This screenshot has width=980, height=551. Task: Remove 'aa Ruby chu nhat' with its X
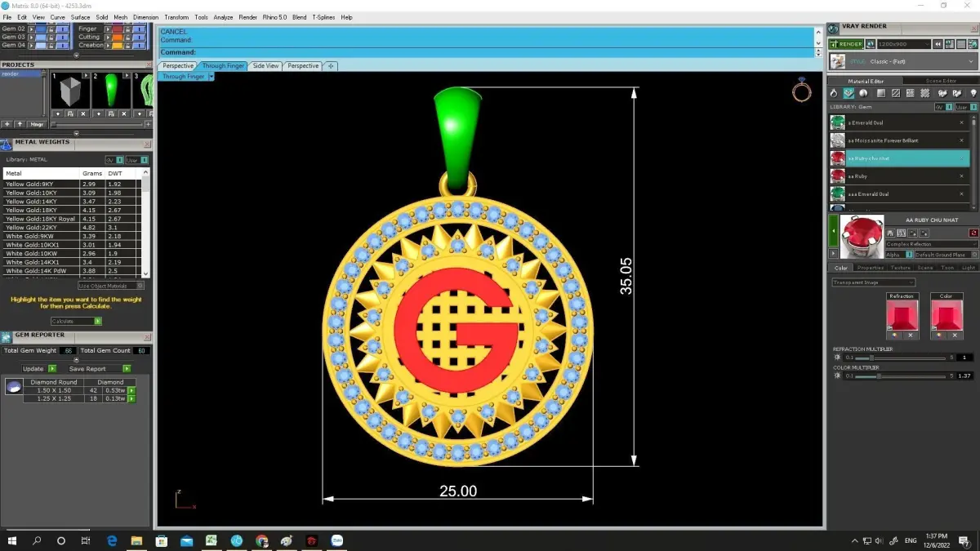click(x=961, y=158)
